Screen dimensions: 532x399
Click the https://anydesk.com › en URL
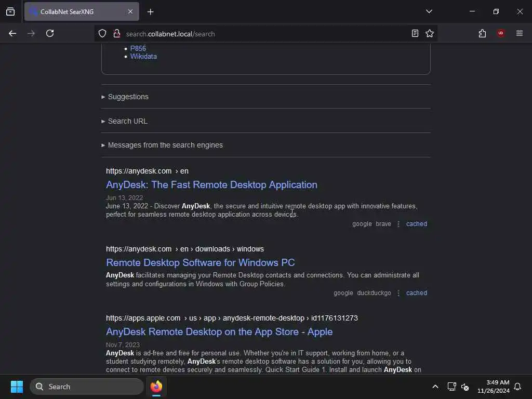click(147, 171)
